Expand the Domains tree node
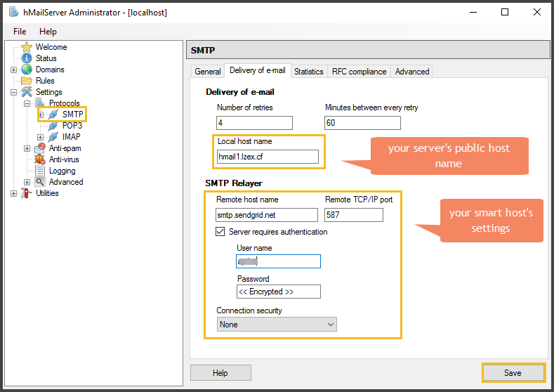Image resolution: width=554 pixels, height=392 pixels. [13, 70]
